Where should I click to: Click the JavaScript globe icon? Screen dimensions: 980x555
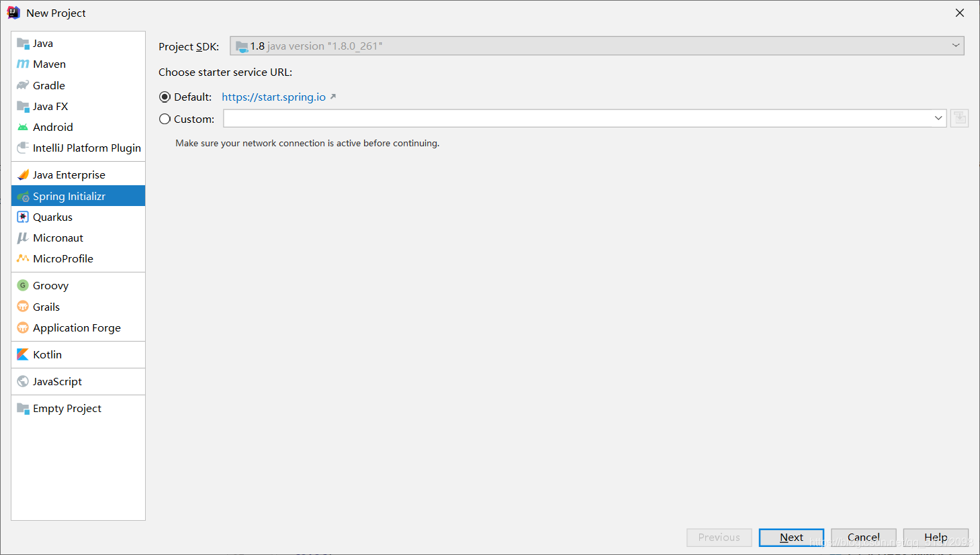tap(23, 381)
